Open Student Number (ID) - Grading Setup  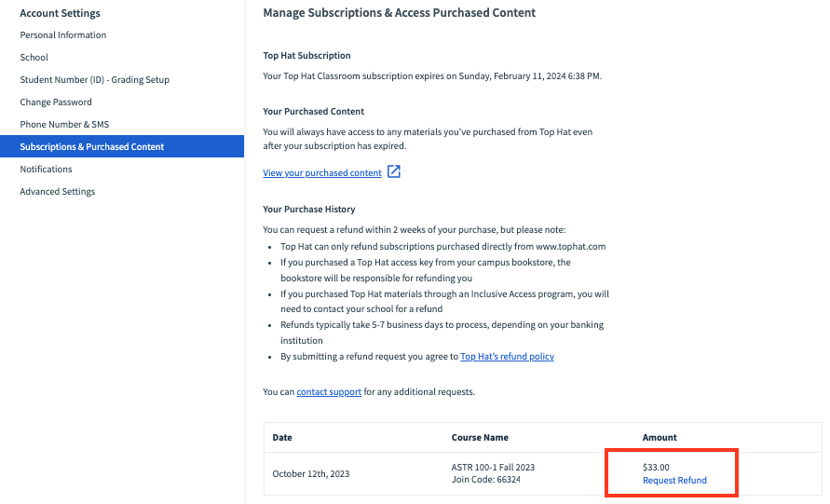95,80
